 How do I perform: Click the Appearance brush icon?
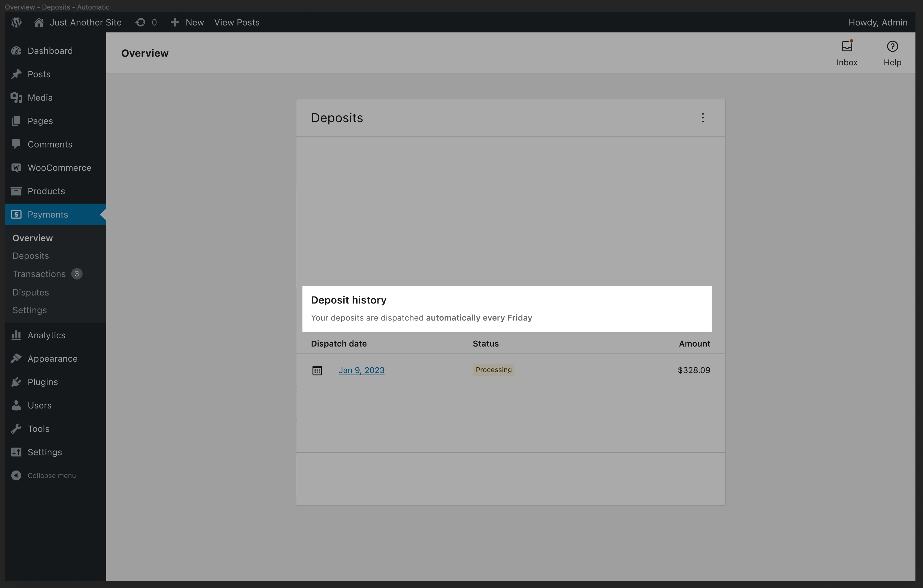click(16, 359)
